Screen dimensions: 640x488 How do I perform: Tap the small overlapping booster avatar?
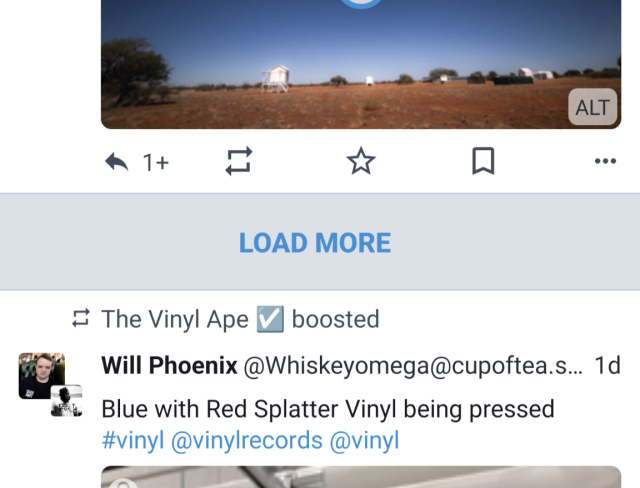(66, 399)
